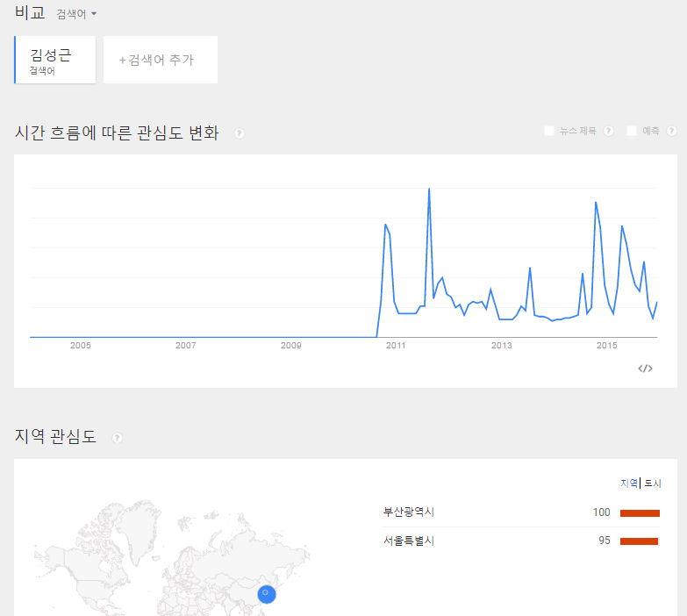Click the 2005 label on chart axis
This screenshot has width=687, height=616.
pos(81,346)
